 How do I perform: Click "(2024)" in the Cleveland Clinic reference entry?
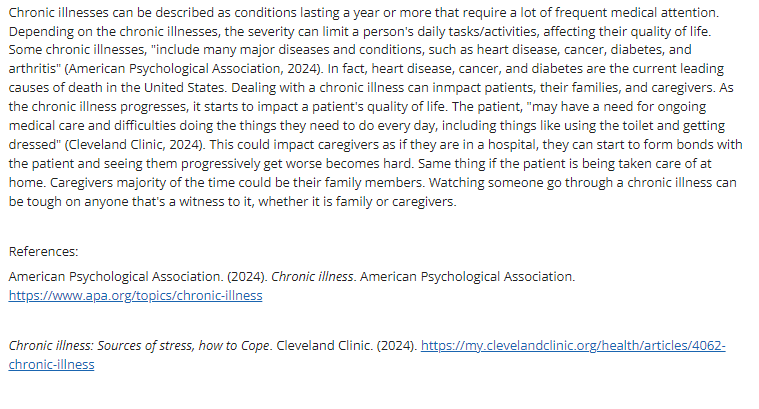point(397,346)
